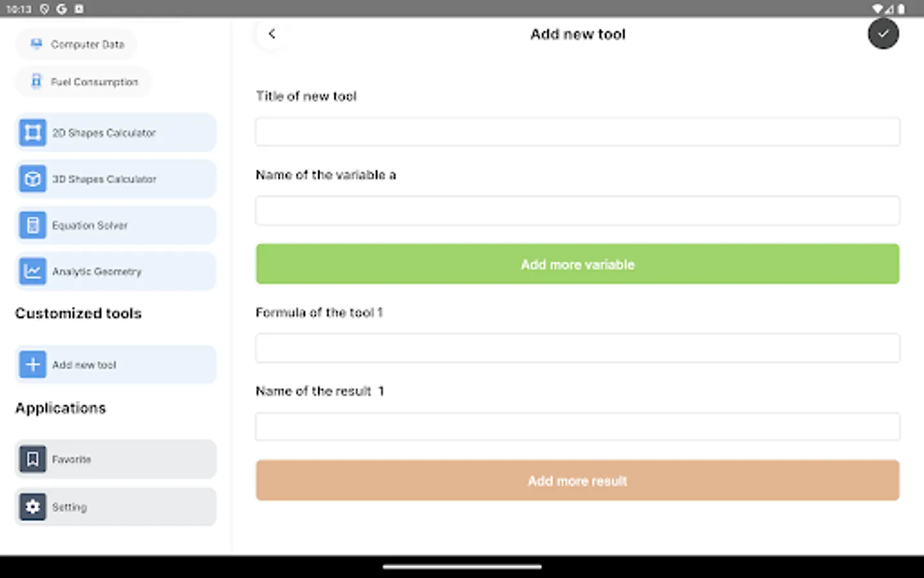Open Analytic Geometry using its chart icon
The image size is (924, 578).
[x=32, y=271]
